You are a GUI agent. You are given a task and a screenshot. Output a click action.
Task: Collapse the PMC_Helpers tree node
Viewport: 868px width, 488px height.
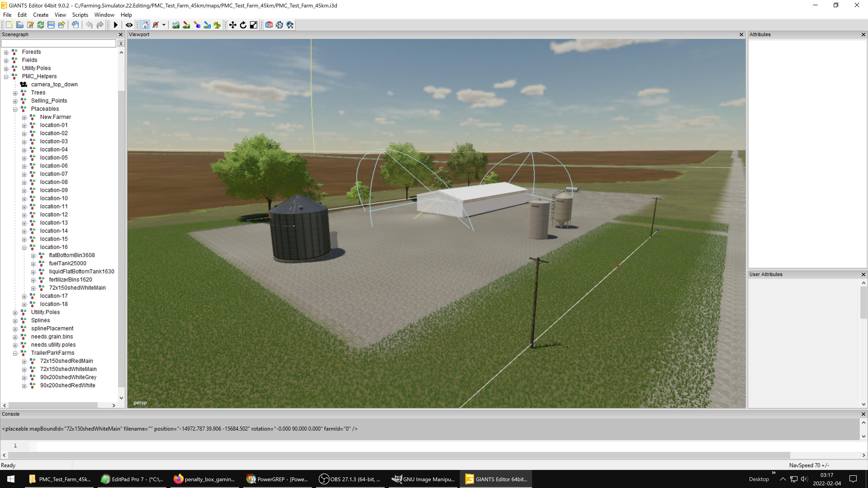pos(6,77)
